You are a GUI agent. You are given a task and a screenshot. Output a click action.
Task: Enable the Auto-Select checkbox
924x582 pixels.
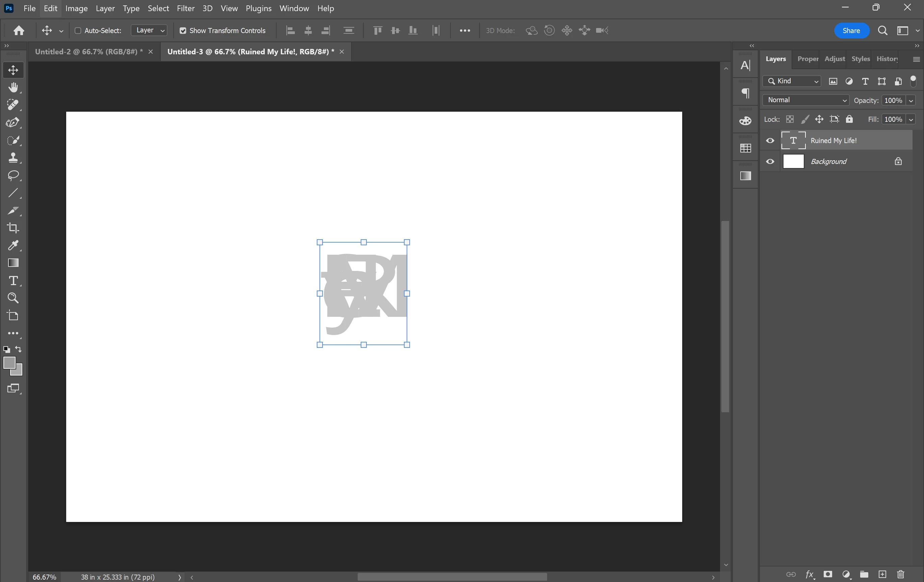[78, 31]
